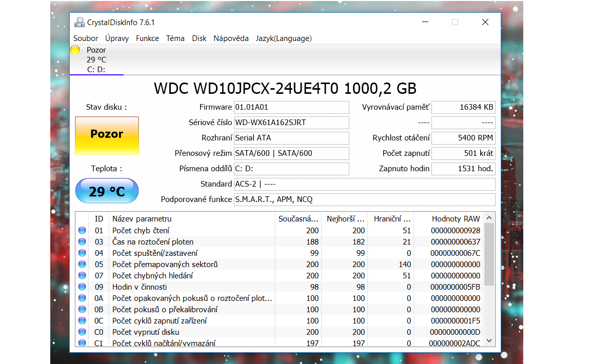Click the yellow Pozor health status button

coord(107,135)
